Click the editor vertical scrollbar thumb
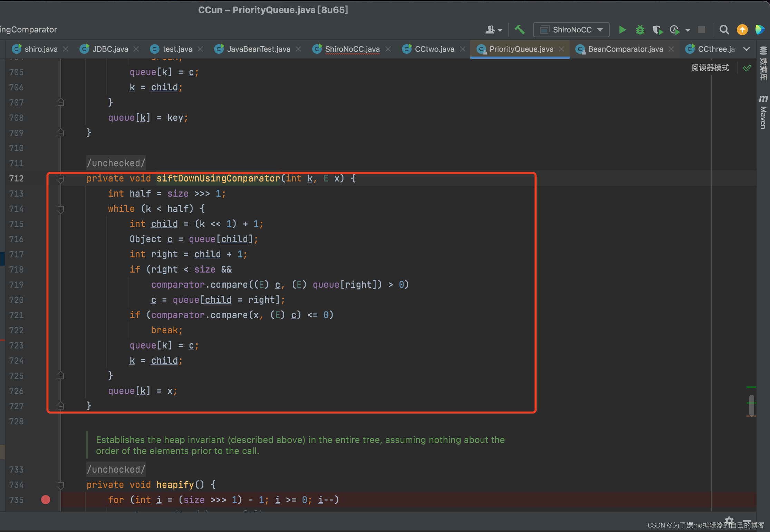 pyautogui.click(x=751, y=406)
